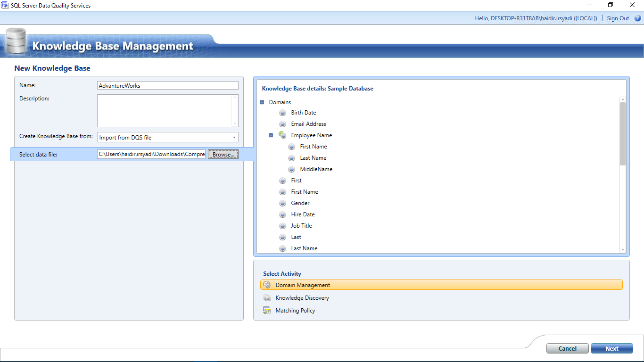
Task: Click the Employee Name composite domain icon
Action: point(282,135)
